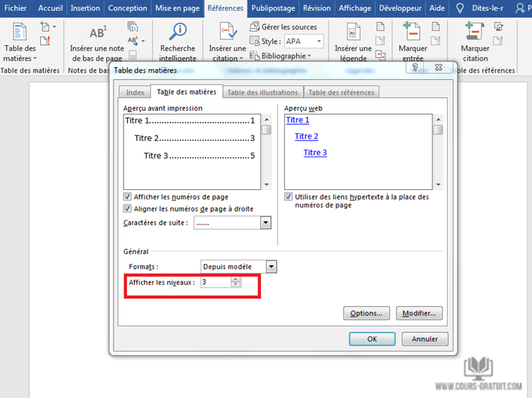Click the Insérer une citation icon
Image resolution: width=532 pixels, height=398 pixels.
tap(227, 32)
